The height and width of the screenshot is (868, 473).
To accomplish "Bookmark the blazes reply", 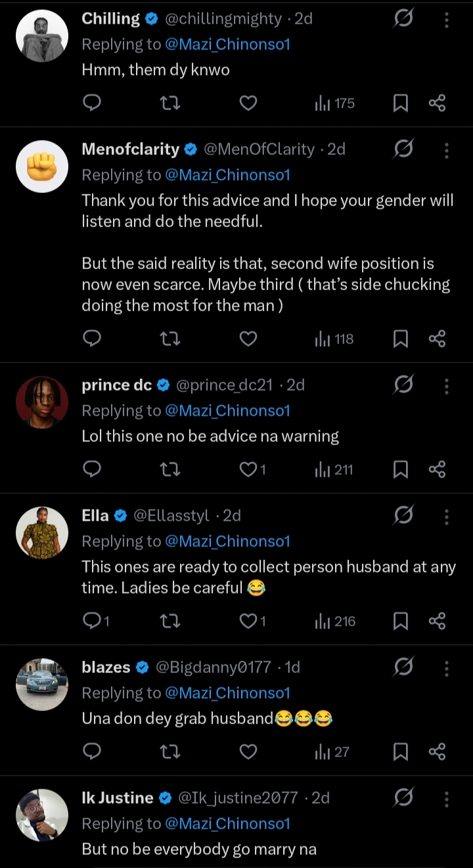I will click(x=400, y=752).
